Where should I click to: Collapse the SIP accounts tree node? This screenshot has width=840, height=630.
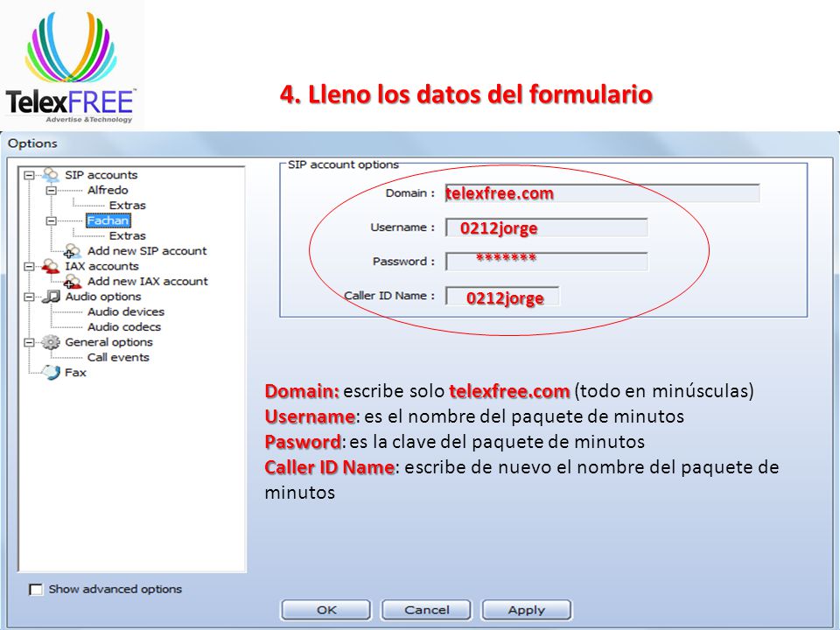(x=29, y=175)
